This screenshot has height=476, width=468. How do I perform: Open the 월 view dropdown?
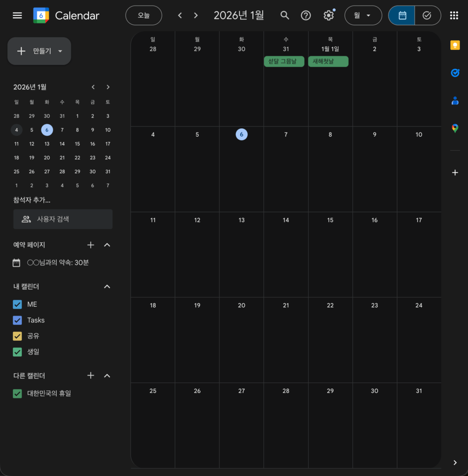[363, 15]
